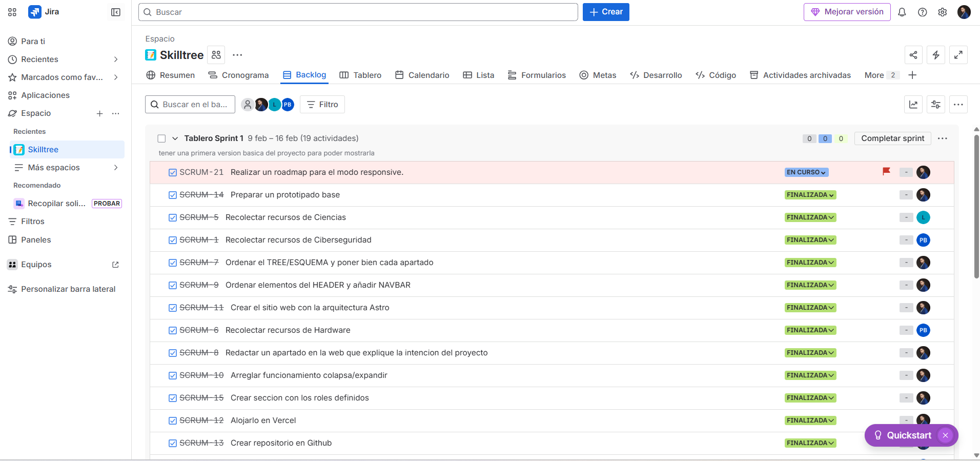Focus the top Buscar search field

tap(358, 12)
